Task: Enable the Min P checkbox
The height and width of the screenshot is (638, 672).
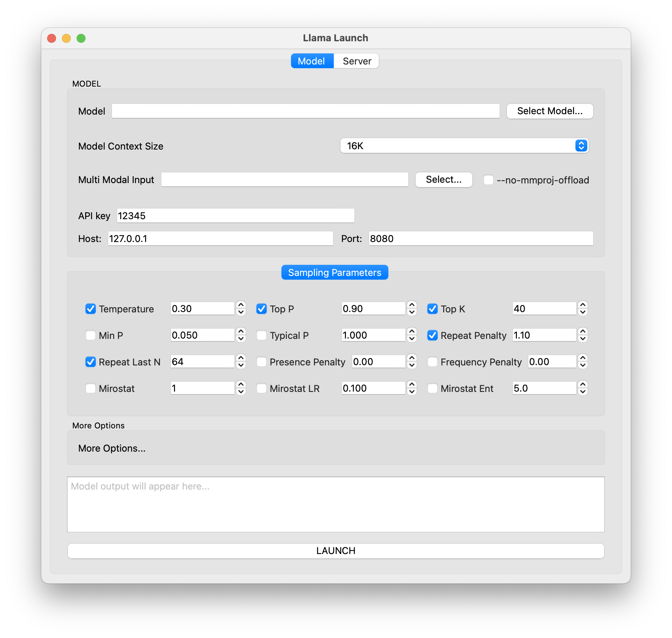Action: tap(91, 335)
